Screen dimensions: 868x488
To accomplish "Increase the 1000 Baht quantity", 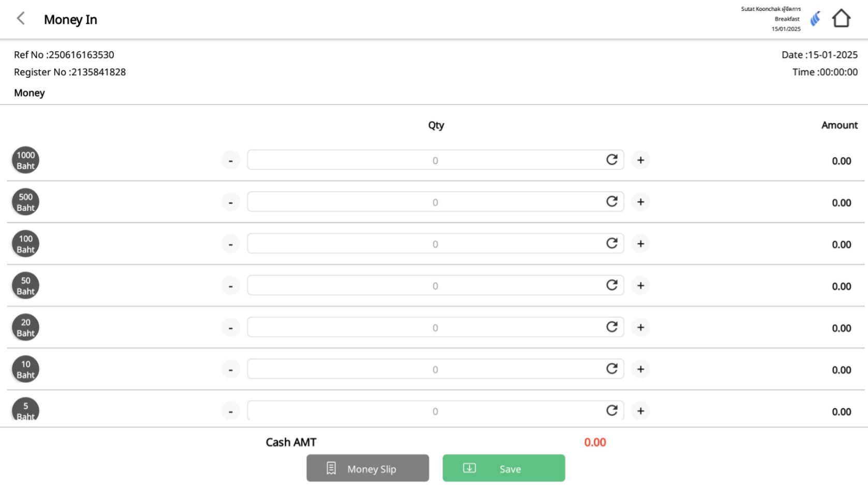I will [x=640, y=160].
